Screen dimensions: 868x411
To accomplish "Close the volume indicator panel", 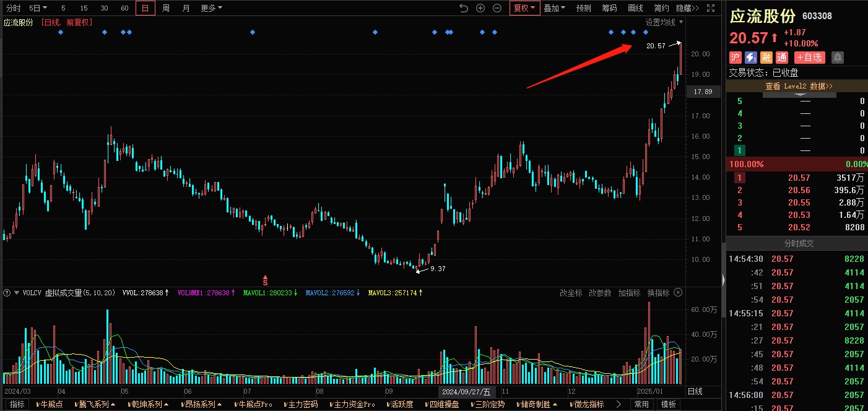I will click(x=678, y=293).
